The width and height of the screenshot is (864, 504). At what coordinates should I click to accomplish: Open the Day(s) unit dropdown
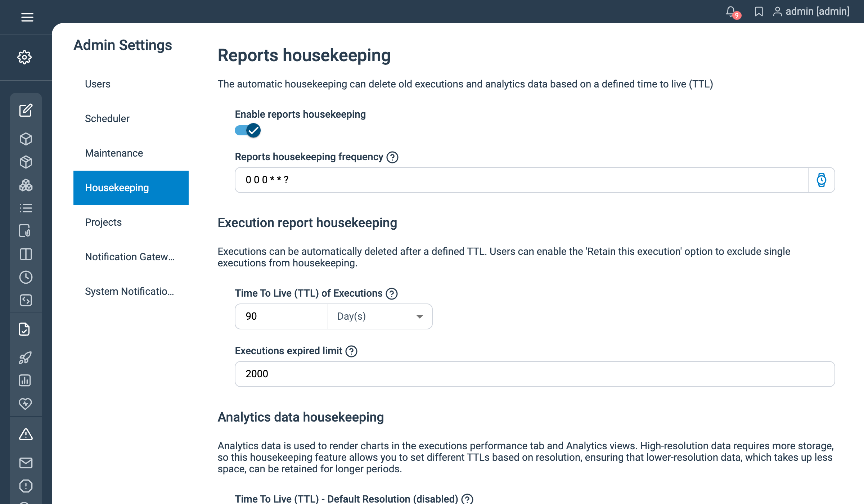tap(379, 316)
